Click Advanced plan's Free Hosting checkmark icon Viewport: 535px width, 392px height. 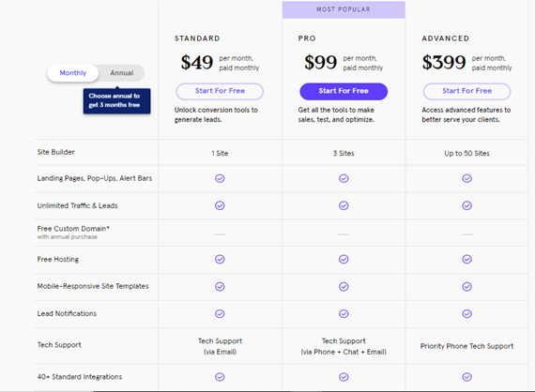[x=466, y=260]
